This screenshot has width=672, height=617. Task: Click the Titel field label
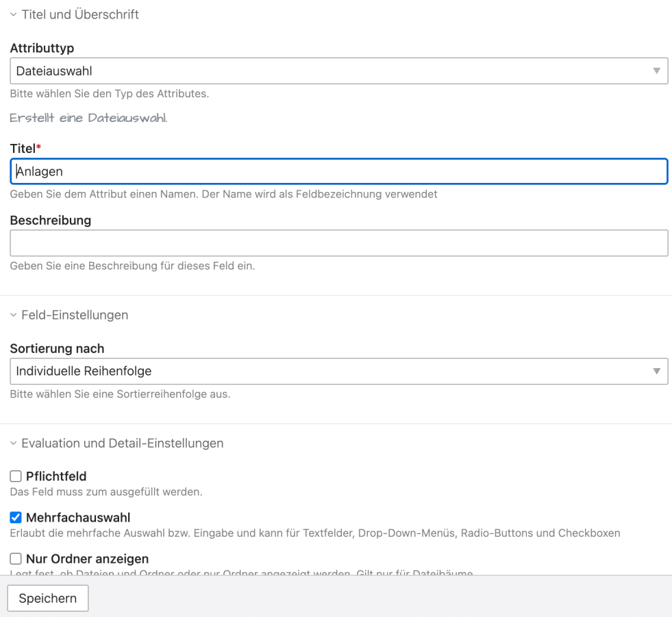pyautogui.click(x=23, y=148)
